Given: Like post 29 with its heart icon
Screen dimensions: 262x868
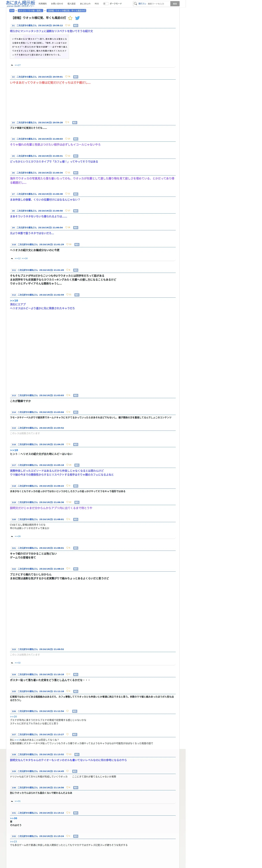Looking at the screenshot, I should 67,771.
